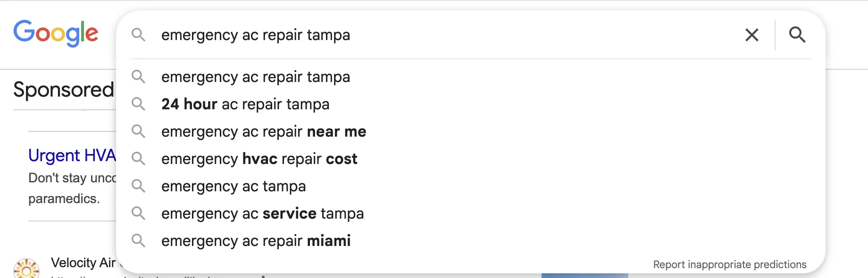This screenshot has height=278, width=868.
Task: Click "Report inappropriate predictions" link
Action: (x=729, y=264)
